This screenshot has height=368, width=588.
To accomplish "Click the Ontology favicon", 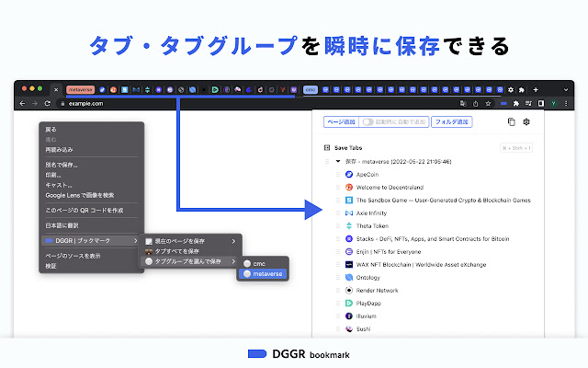I will (349, 278).
